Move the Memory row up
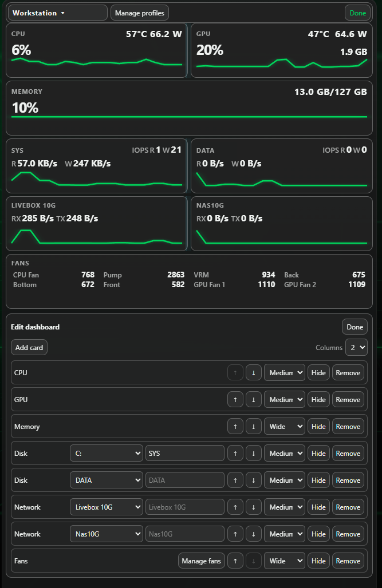 [235, 426]
